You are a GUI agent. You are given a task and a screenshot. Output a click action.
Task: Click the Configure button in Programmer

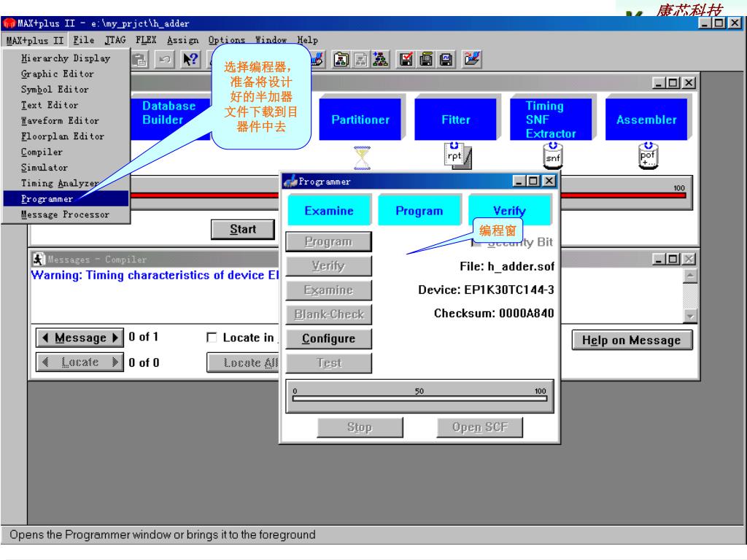[329, 338]
